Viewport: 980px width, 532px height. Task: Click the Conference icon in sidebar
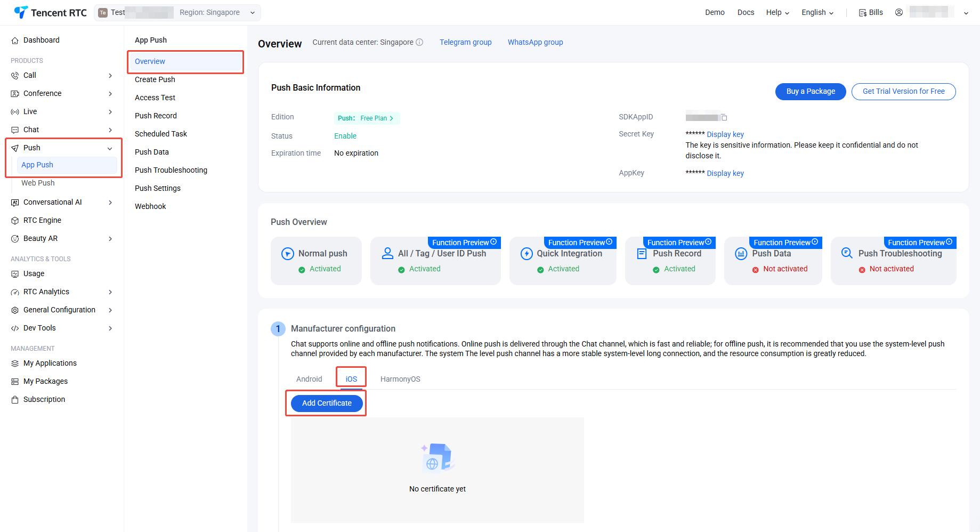click(15, 94)
